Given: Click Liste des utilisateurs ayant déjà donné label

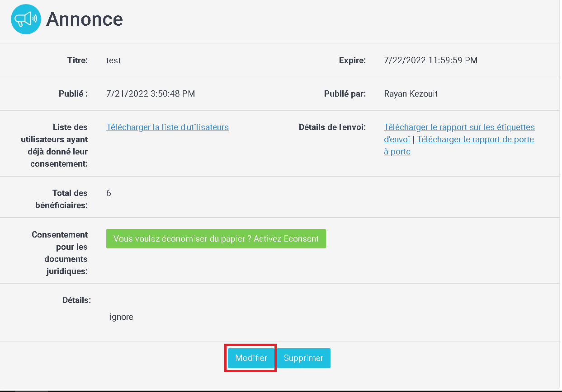Looking at the screenshot, I should pos(54,145).
